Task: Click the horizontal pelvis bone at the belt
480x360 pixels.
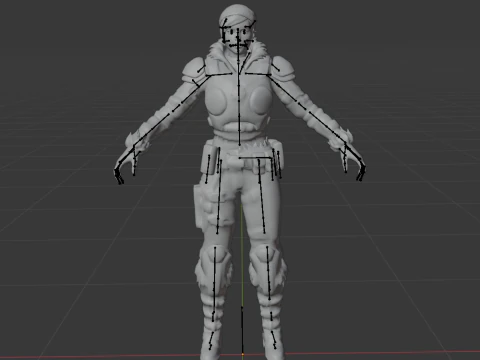Action: tap(255, 158)
